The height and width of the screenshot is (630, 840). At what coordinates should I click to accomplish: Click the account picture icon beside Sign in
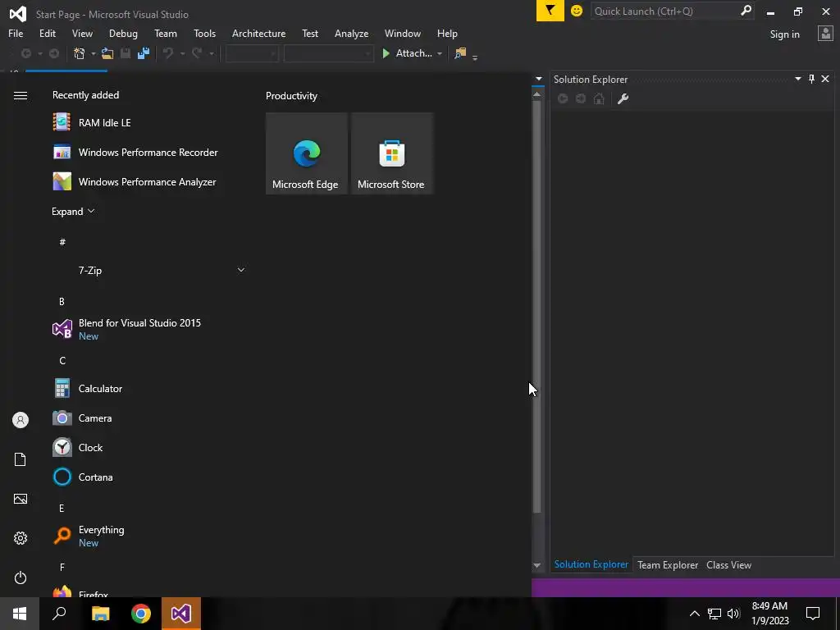pyautogui.click(x=825, y=34)
